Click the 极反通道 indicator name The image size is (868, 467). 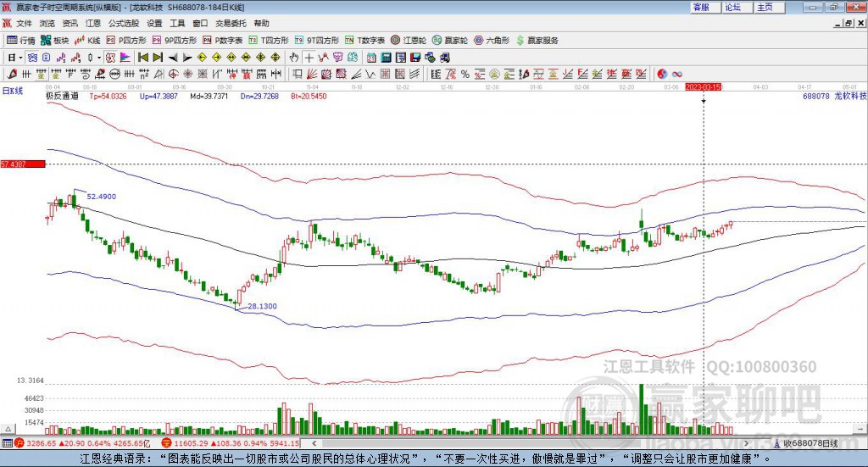point(62,96)
